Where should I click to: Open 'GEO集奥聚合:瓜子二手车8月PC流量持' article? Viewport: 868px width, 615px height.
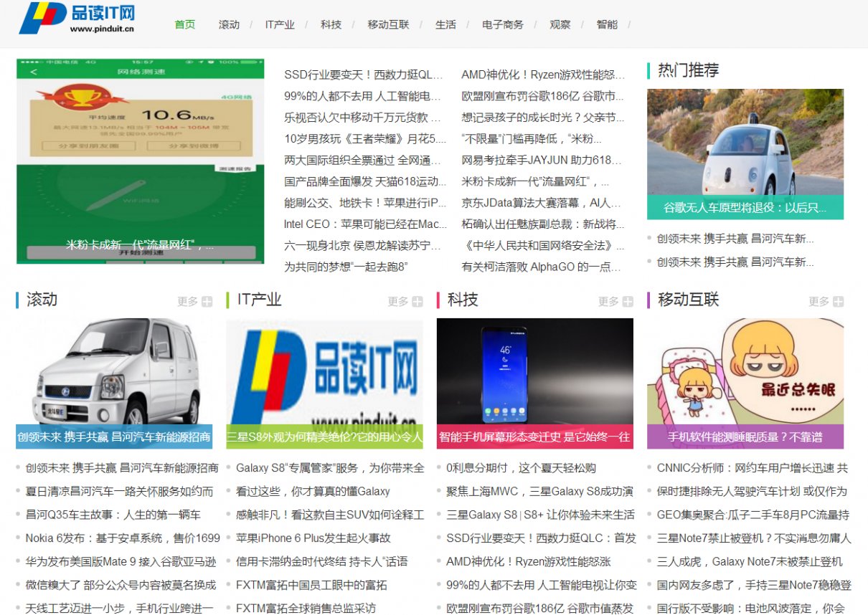(753, 515)
